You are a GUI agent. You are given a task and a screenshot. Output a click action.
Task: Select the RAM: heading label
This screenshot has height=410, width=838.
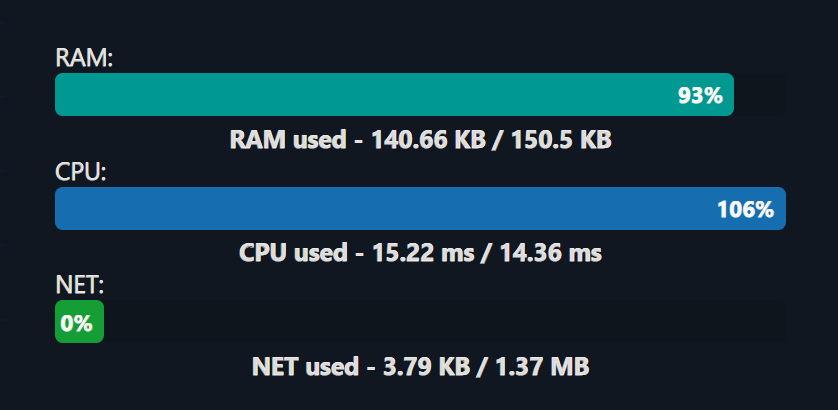click(x=84, y=58)
